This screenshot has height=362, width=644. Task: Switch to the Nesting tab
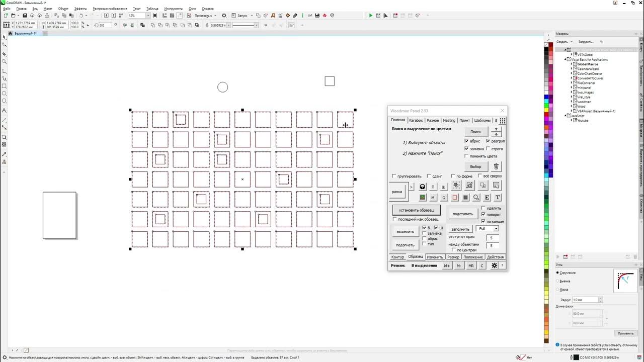[449, 121]
